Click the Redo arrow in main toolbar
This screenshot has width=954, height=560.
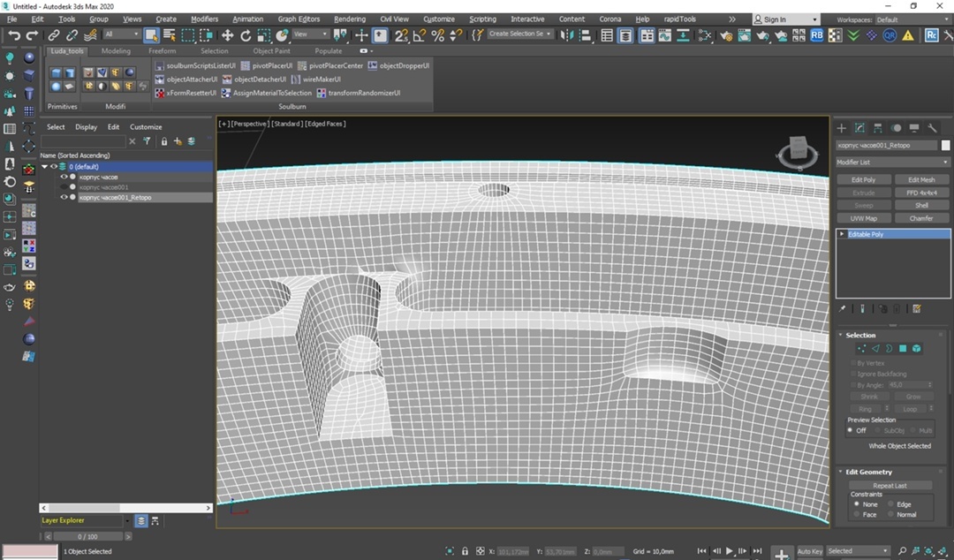33,35
